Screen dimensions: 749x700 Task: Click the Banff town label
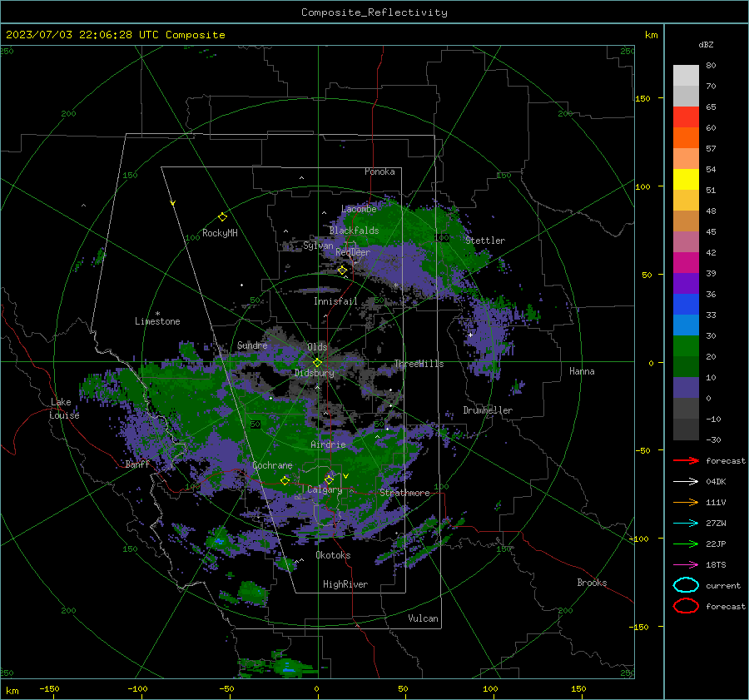pyautogui.click(x=137, y=464)
